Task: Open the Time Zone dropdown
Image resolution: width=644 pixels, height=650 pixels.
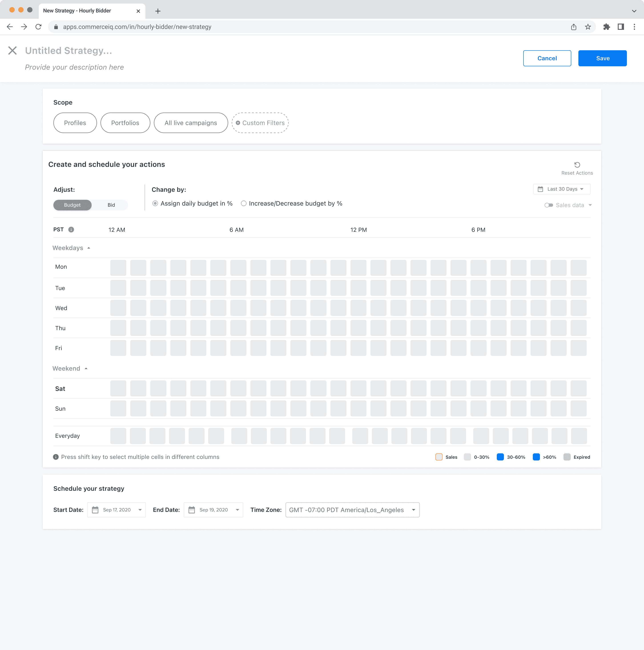Action: coord(352,510)
